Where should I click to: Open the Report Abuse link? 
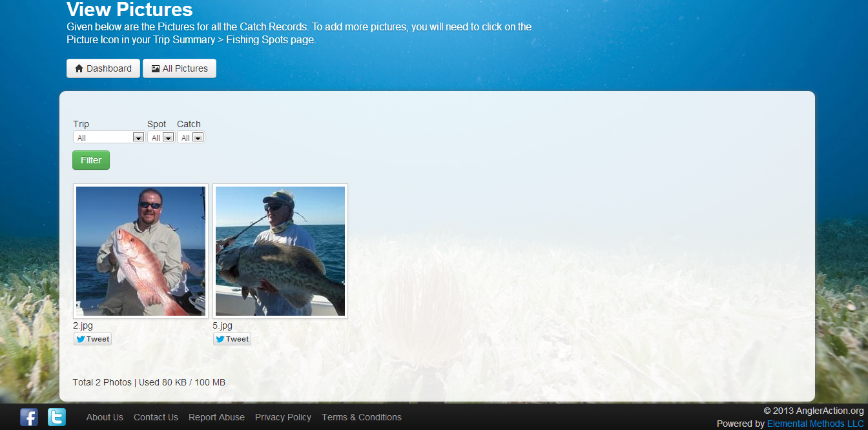216,417
